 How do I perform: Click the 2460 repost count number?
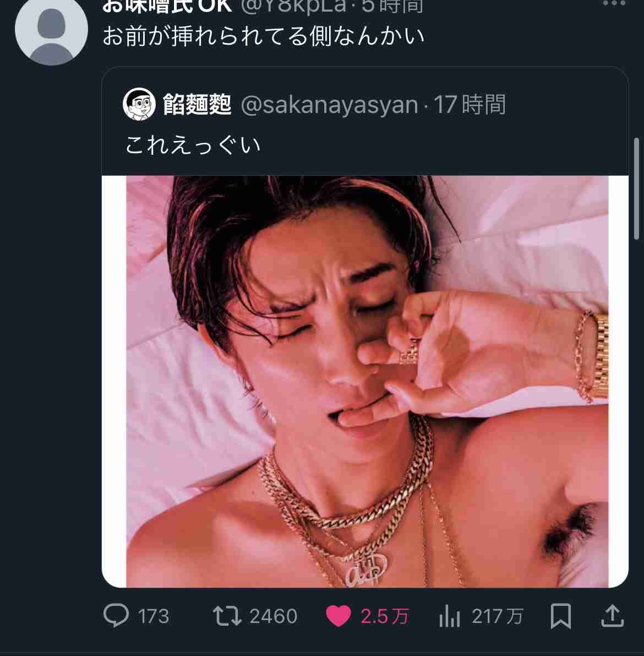coord(273,616)
